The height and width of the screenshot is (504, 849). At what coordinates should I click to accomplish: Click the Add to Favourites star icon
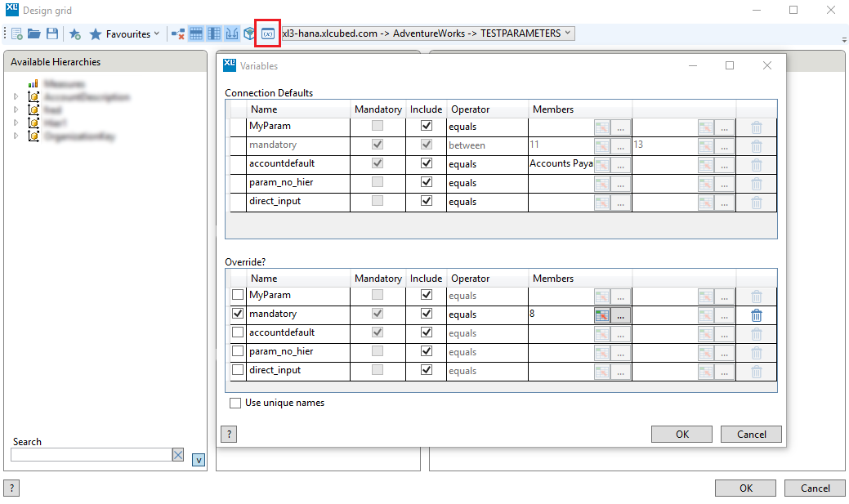click(x=74, y=33)
